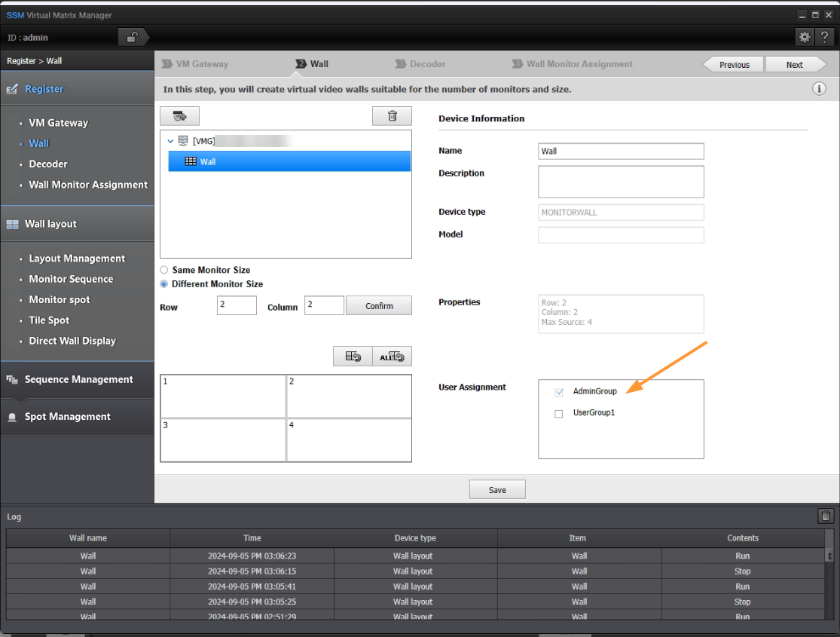Select monitor cell 2 in grid

350,397
